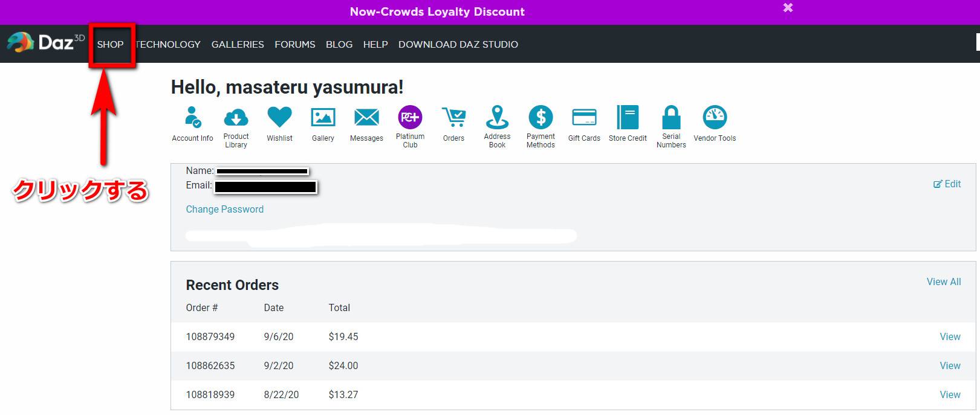View order 108818939
This screenshot has width=980, height=415.
click(x=950, y=394)
